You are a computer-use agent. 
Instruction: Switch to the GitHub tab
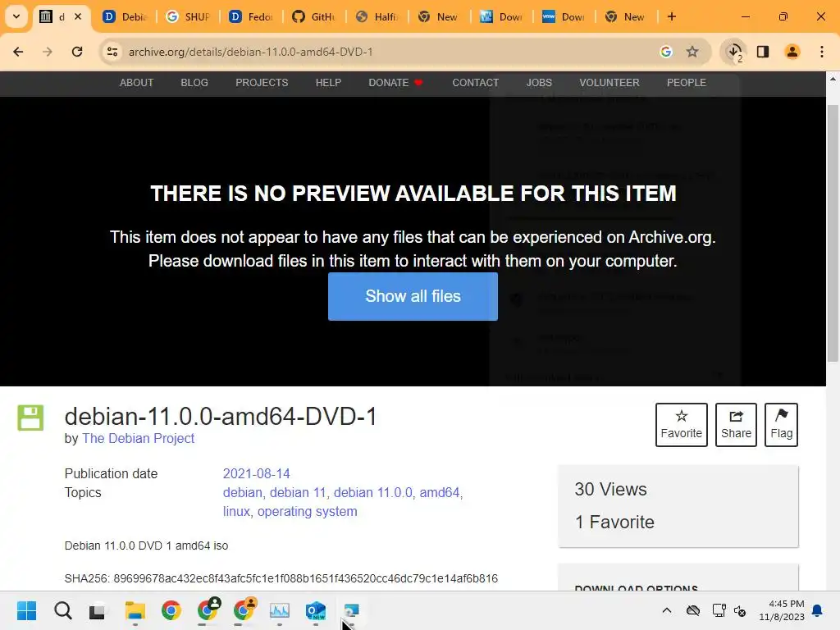point(314,16)
